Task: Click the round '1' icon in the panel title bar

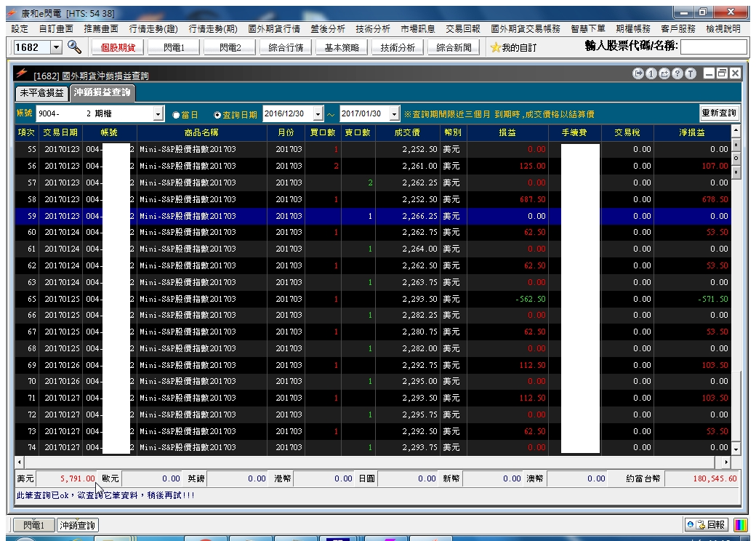Action: point(651,73)
